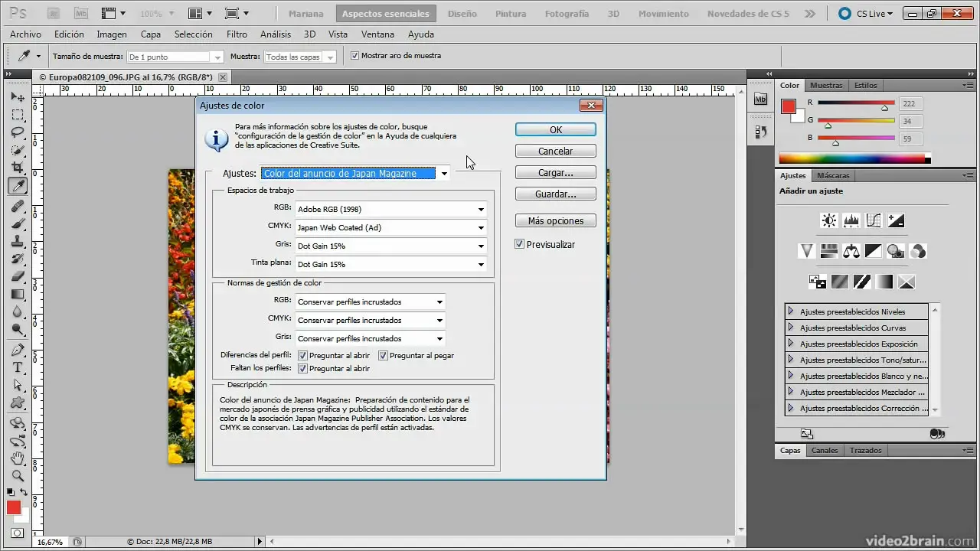Toggle Preguntar al pegar checkbox
Image resolution: width=980 pixels, height=551 pixels.
click(x=384, y=356)
